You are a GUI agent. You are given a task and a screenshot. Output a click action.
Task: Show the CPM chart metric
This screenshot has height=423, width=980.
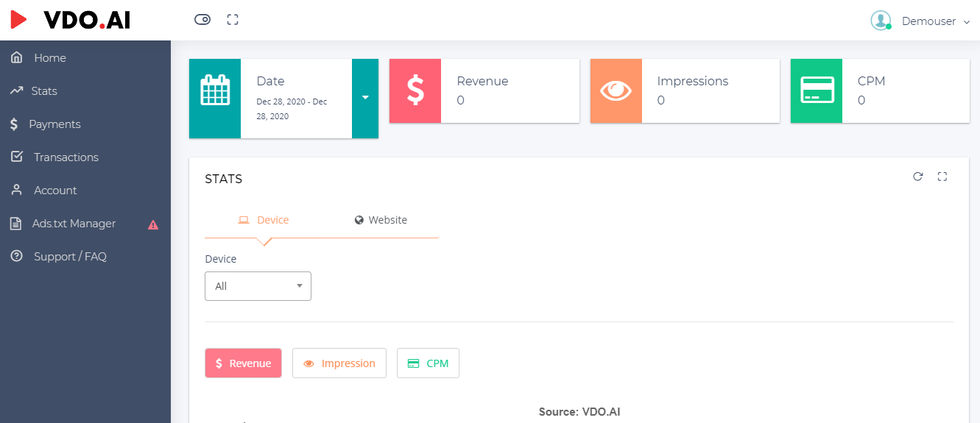tap(428, 363)
